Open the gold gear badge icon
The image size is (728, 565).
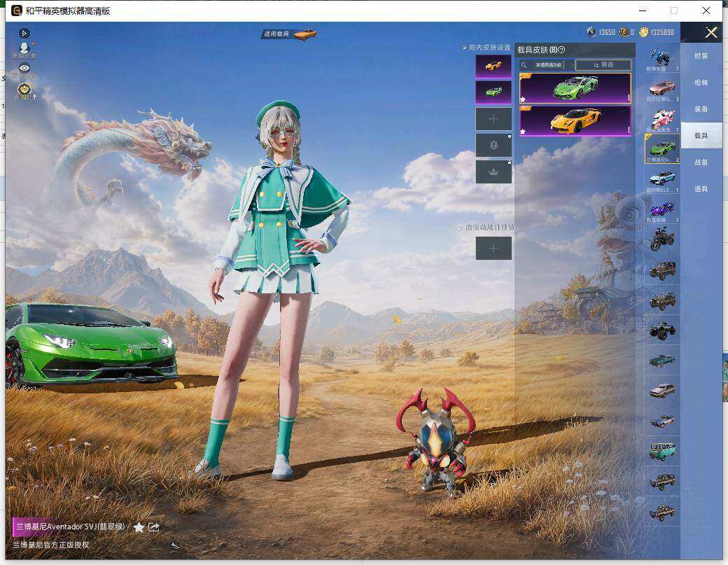click(x=24, y=89)
